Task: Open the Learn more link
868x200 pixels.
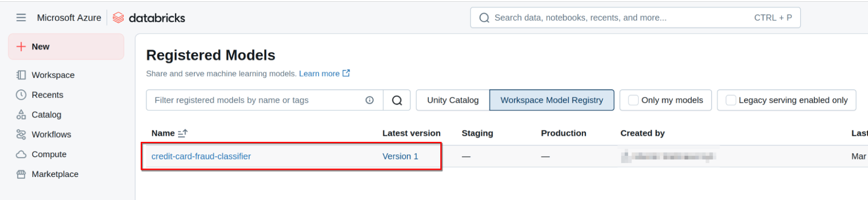Action: [324, 74]
